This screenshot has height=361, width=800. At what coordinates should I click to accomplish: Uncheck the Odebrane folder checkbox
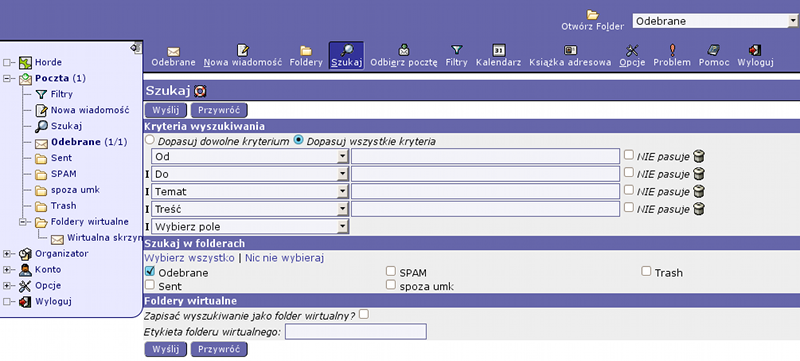150,271
